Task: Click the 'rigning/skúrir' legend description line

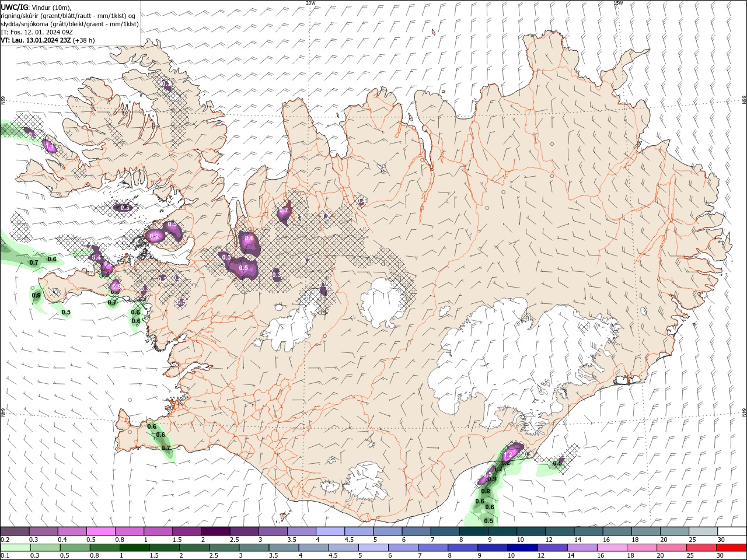Action: 69,16
